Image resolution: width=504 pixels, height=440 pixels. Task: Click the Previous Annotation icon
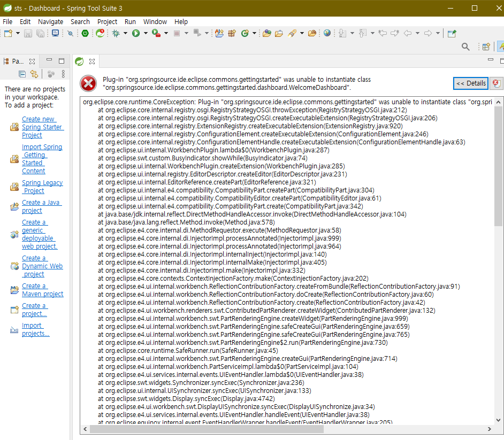coord(363,33)
